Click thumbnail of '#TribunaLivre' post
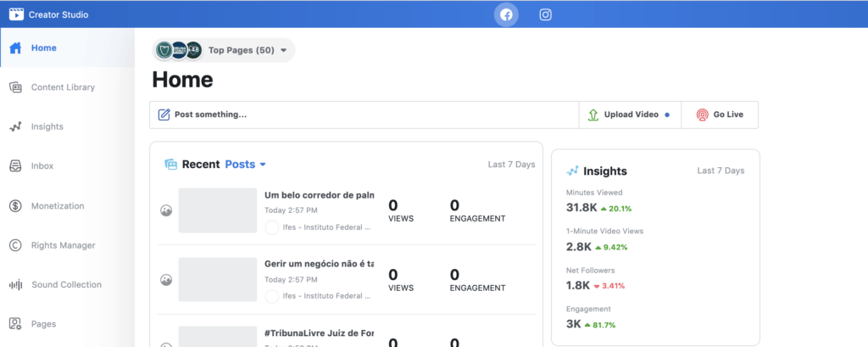Screen dimensions: 868x347 point(218,337)
